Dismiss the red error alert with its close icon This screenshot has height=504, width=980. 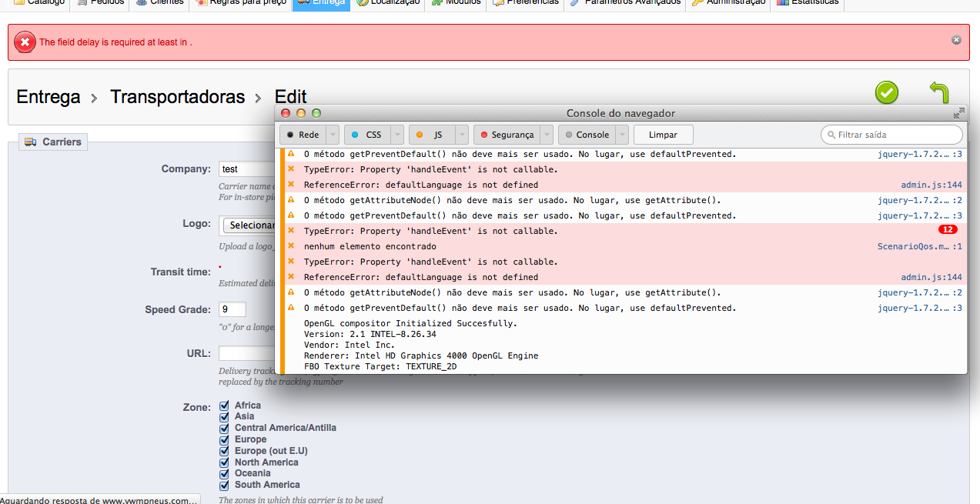tap(956, 39)
